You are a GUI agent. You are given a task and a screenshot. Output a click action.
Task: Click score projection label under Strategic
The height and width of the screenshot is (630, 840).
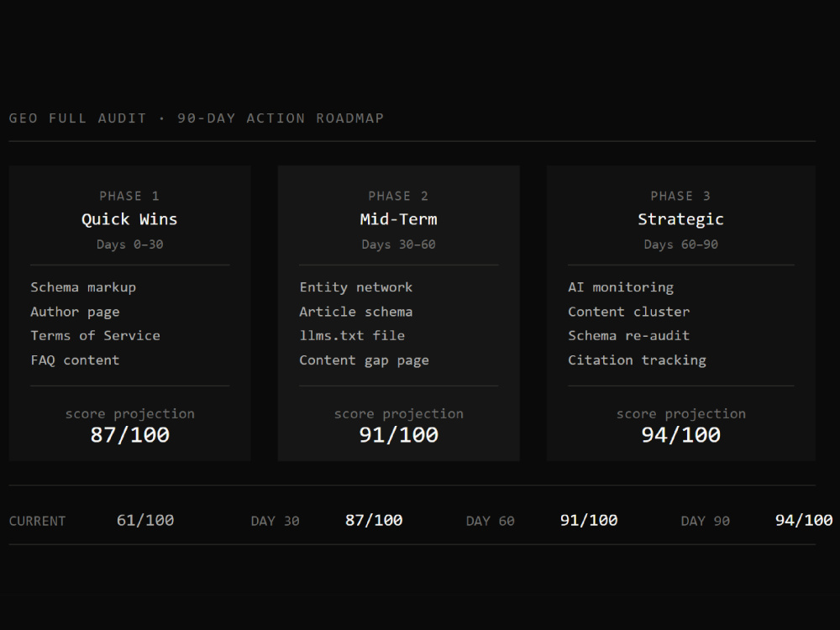point(681,413)
